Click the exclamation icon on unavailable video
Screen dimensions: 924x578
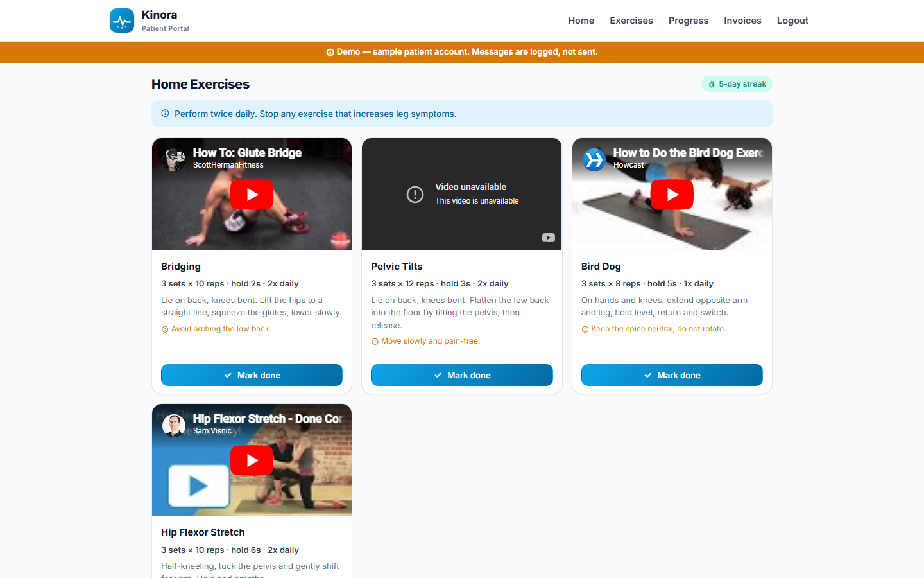[x=415, y=194]
